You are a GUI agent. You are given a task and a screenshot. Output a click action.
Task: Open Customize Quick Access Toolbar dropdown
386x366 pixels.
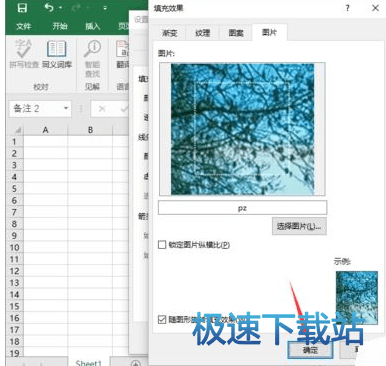105,8
